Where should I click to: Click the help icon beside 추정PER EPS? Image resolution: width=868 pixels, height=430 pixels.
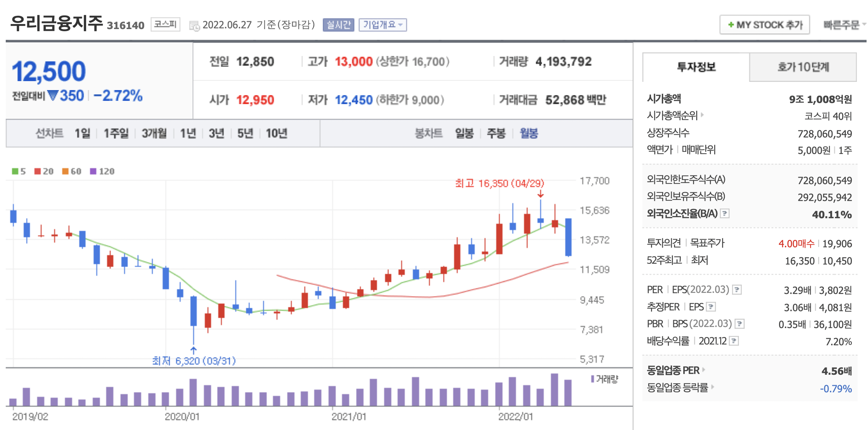(x=711, y=307)
